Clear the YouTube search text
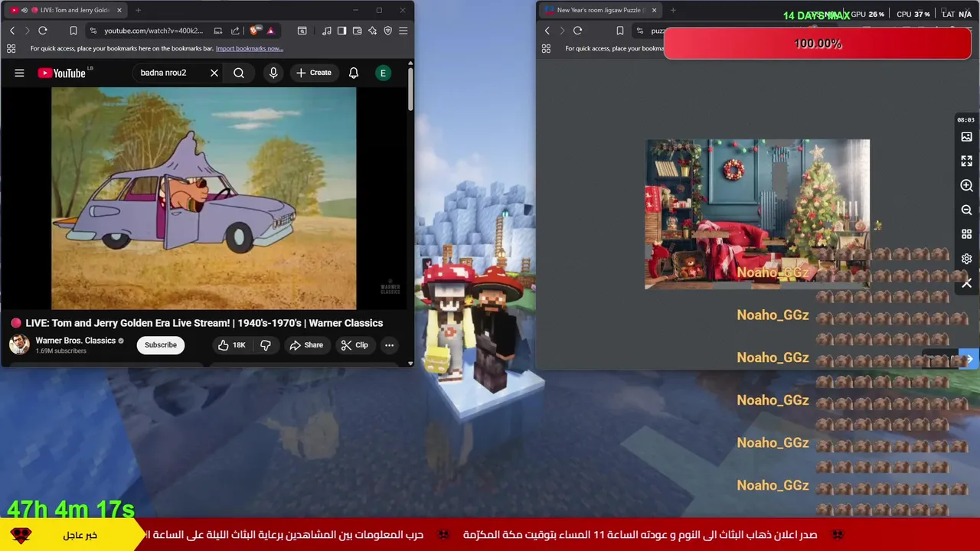This screenshot has height=551, width=980. point(214,73)
